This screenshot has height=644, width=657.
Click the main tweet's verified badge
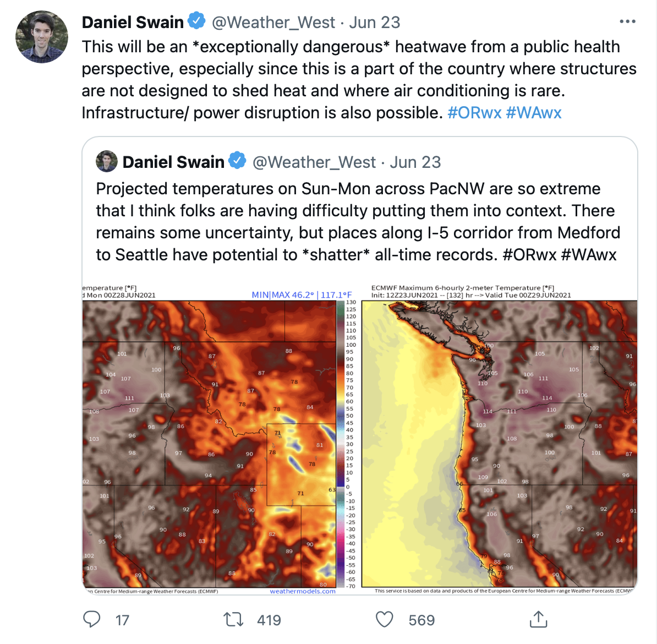pyautogui.click(x=196, y=21)
